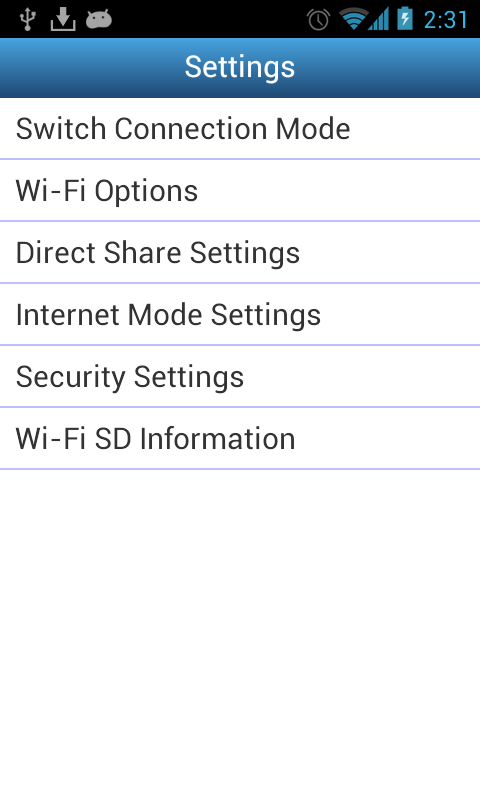Select the Direct Share list row

click(x=240, y=253)
